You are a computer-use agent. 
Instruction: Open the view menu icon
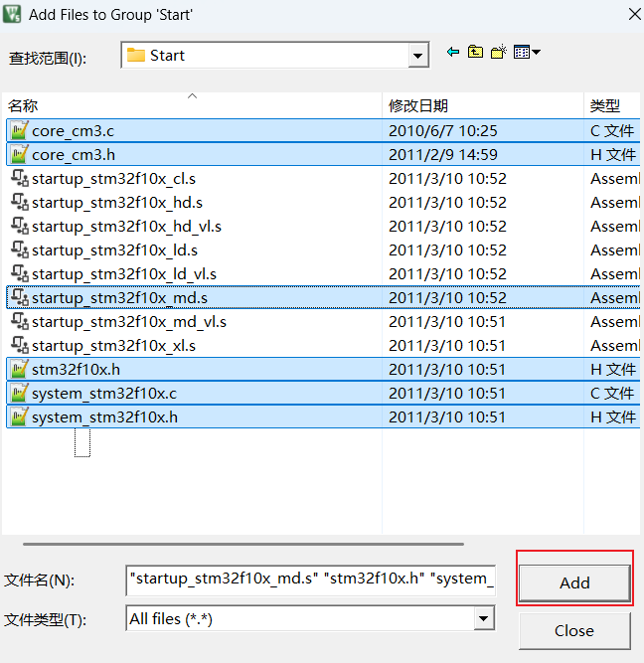(x=527, y=52)
